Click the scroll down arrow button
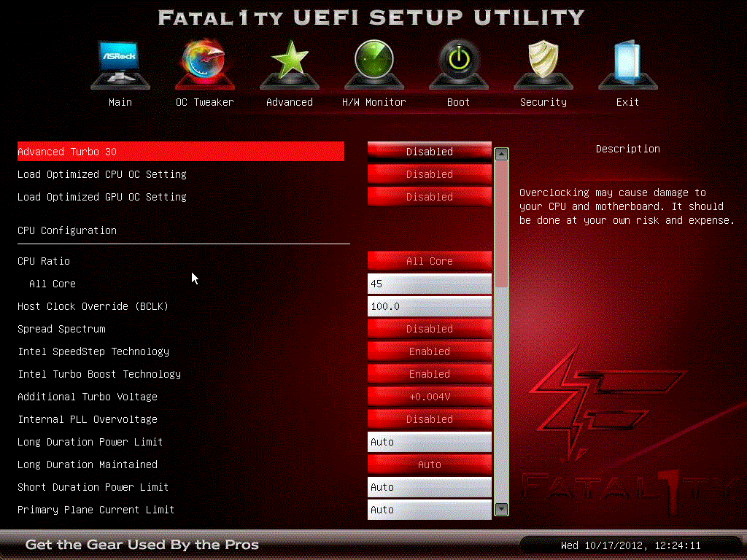The height and width of the screenshot is (560, 747). pos(501,509)
